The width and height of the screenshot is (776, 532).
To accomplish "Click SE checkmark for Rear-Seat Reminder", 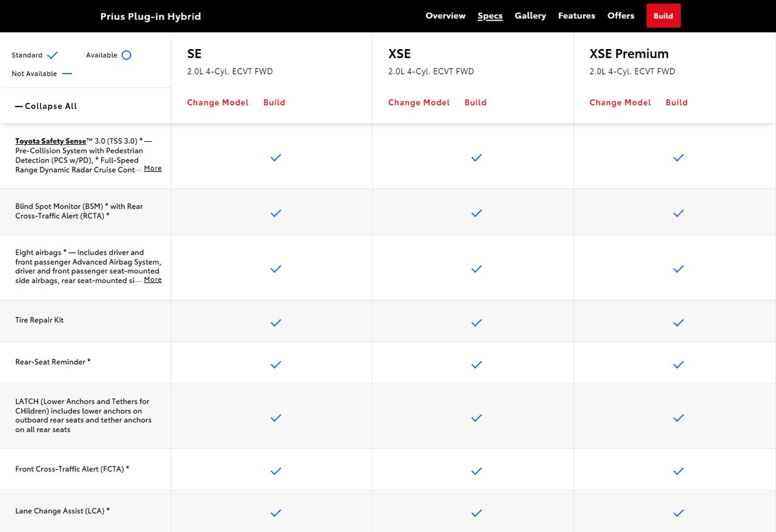I will [x=276, y=365].
